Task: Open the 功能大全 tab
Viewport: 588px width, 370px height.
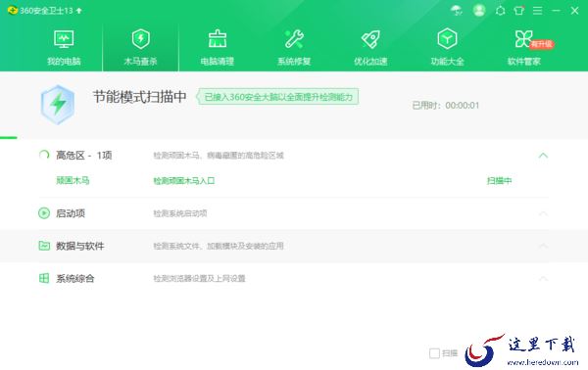Action: point(448,48)
